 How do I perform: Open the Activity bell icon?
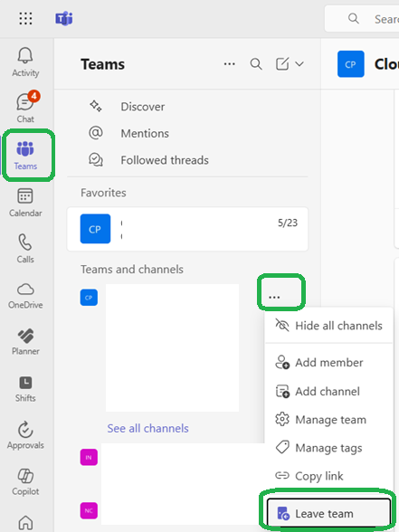pyautogui.click(x=25, y=62)
